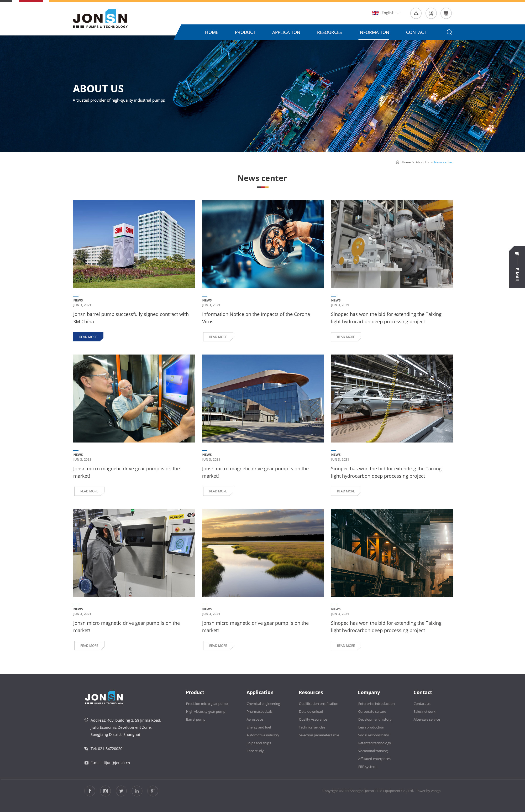The width and height of the screenshot is (525, 812).
Task: Click footer link Automotive industry
Action: [x=263, y=735]
